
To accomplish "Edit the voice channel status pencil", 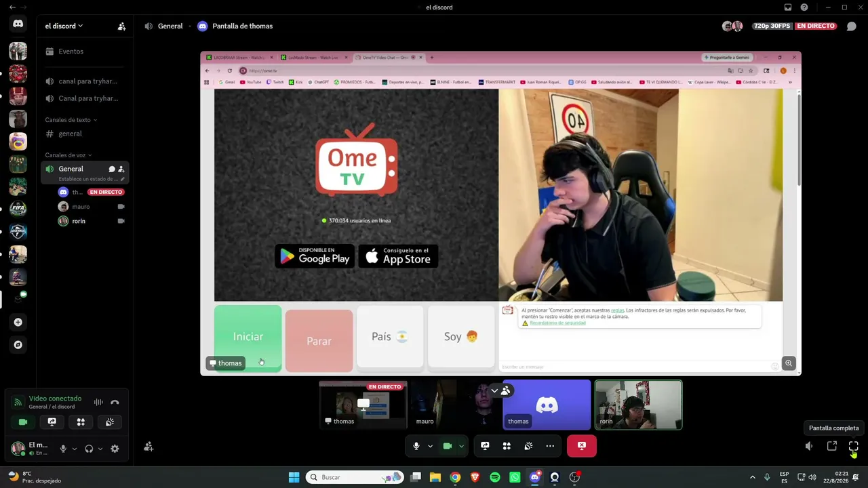I will pos(123,179).
